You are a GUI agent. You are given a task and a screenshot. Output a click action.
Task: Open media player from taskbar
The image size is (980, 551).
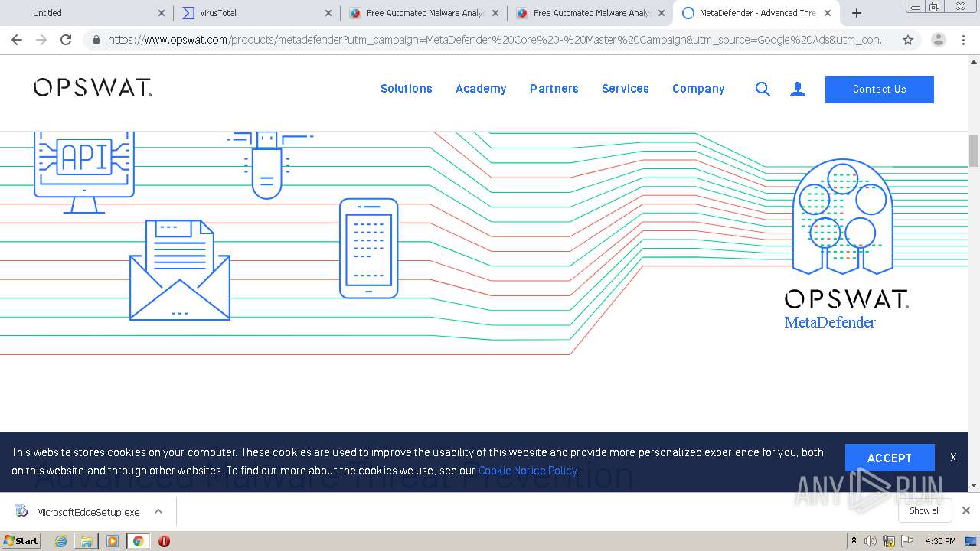tap(113, 541)
